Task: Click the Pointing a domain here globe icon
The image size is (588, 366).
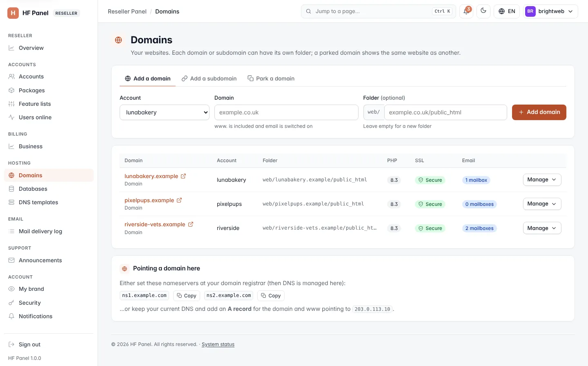Action: [125, 269]
